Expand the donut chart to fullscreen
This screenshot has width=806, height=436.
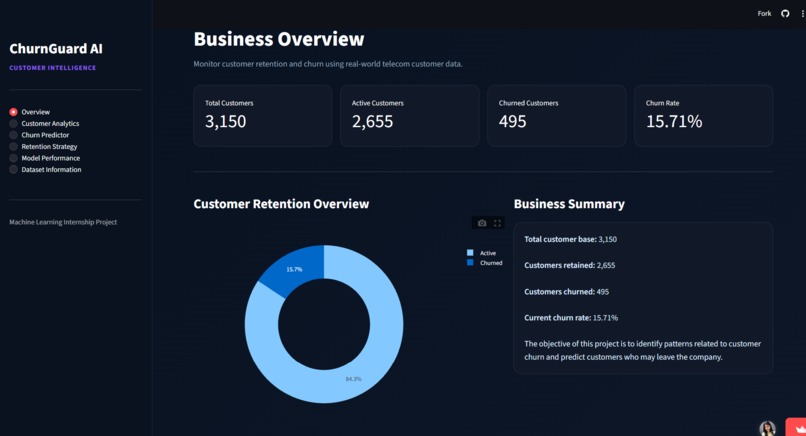[497, 223]
